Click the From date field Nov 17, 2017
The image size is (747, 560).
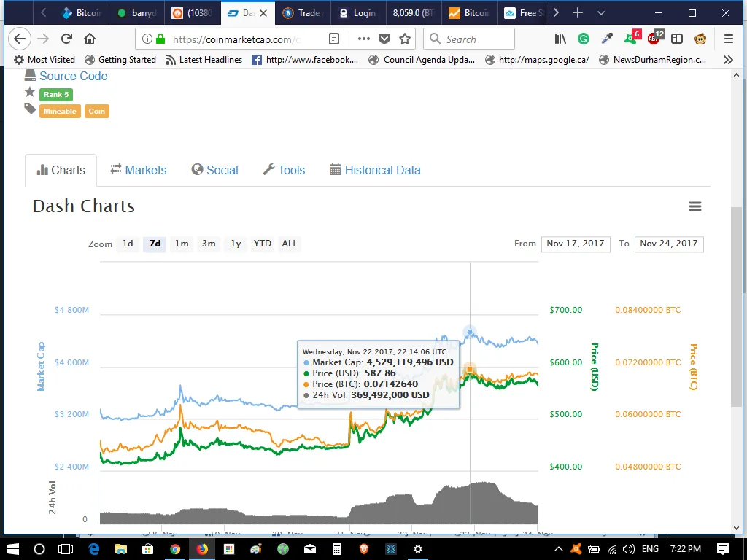pos(576,244)
